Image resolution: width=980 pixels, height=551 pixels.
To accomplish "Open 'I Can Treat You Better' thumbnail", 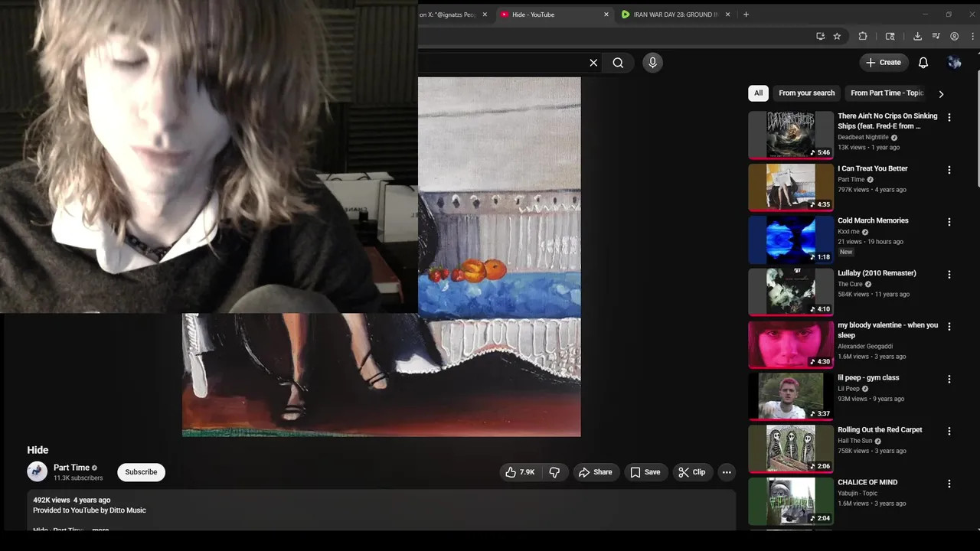I will [x=791, y=187].
